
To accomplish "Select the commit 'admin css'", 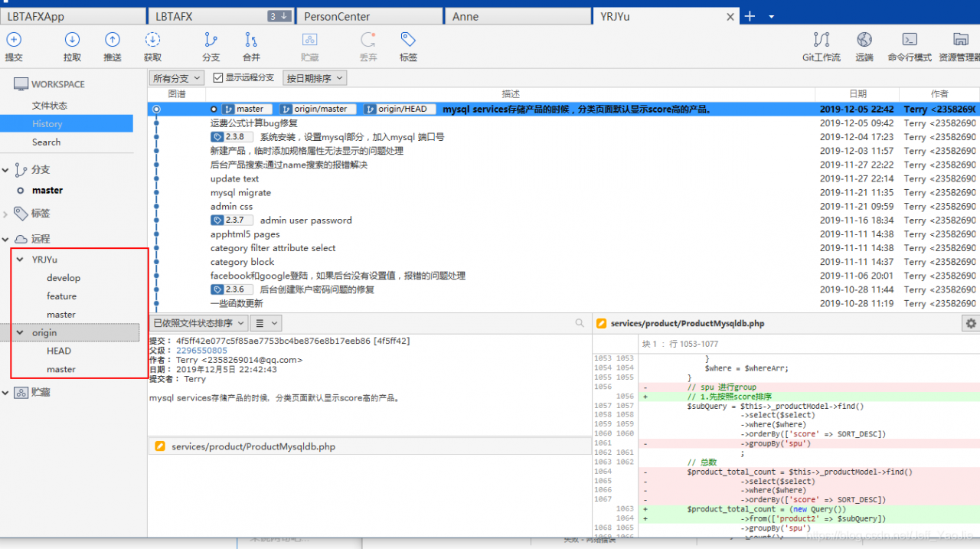I will [x=231, y=207].
